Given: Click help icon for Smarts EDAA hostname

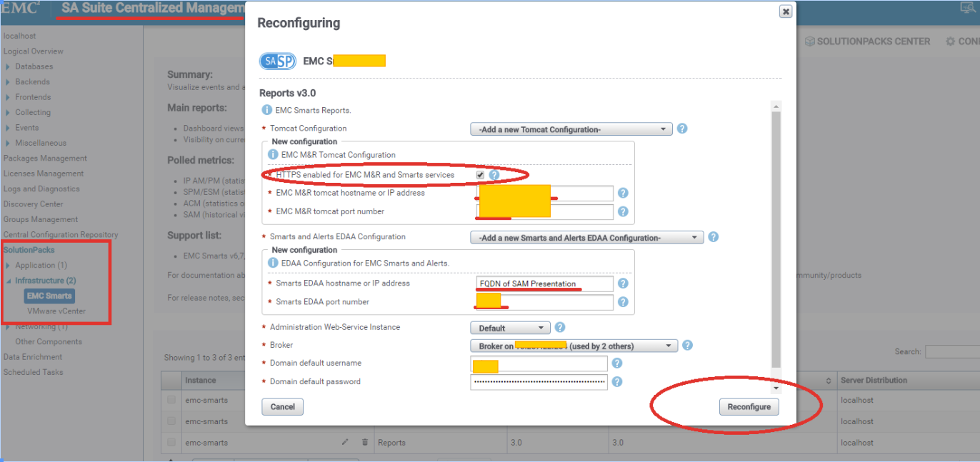Looking at the screenshot, I should coord(623,283).
